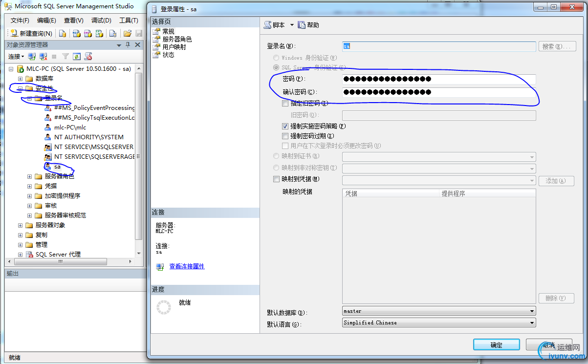Click the filter funnel icon in Object Explorer

(x=65, y=57)
